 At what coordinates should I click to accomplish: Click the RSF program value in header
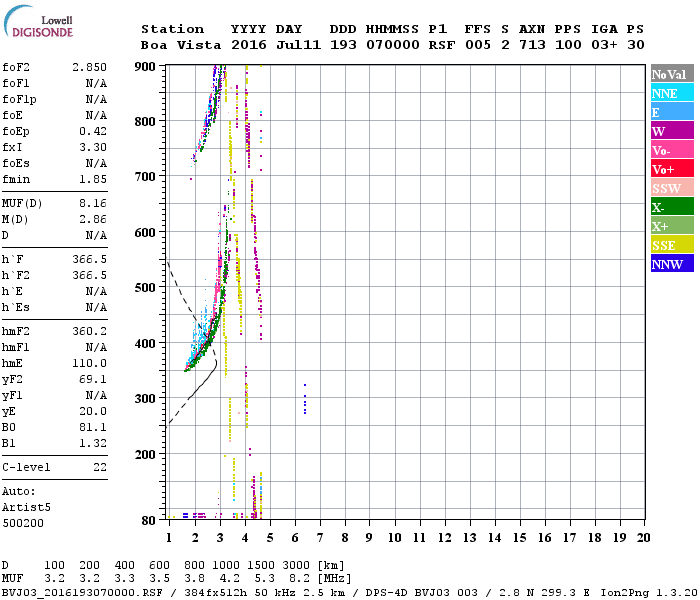tap(442, 45)
